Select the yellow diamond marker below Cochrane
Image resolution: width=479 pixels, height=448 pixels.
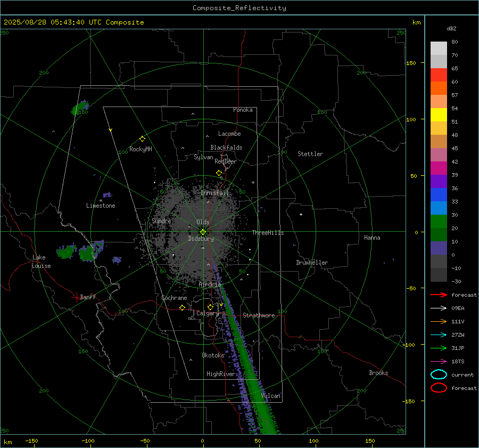(x=182, y=307)
